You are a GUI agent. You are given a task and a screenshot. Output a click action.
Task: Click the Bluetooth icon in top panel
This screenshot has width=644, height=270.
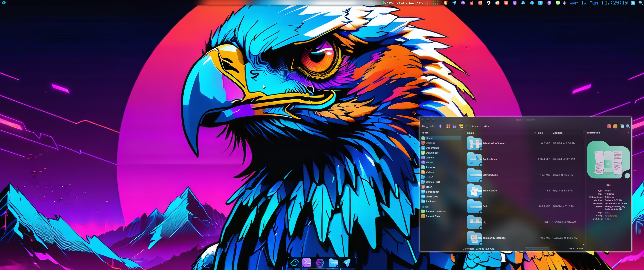tap(540, 3)
